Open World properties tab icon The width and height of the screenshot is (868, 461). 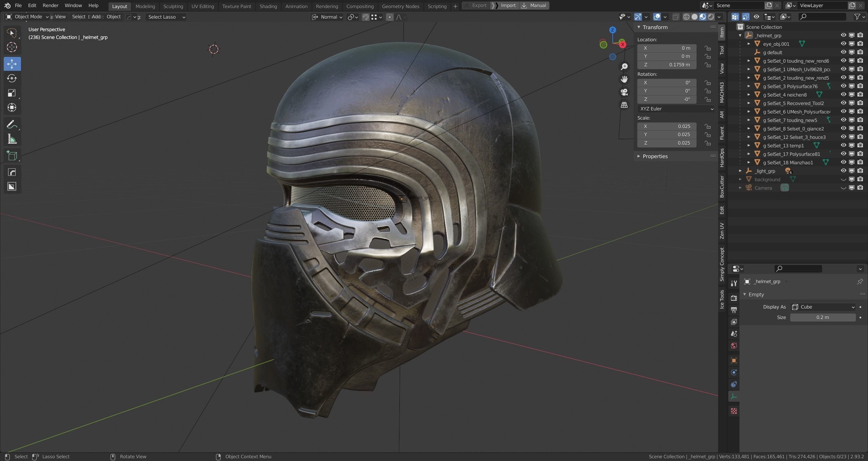pyautogui.click(x=734, y=346)
